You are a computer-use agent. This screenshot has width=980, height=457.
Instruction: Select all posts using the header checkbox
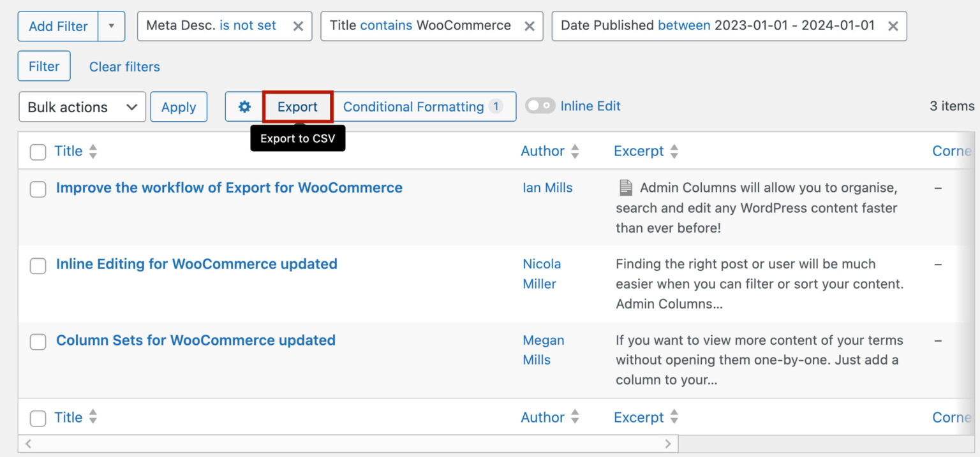tap(38, 151)
